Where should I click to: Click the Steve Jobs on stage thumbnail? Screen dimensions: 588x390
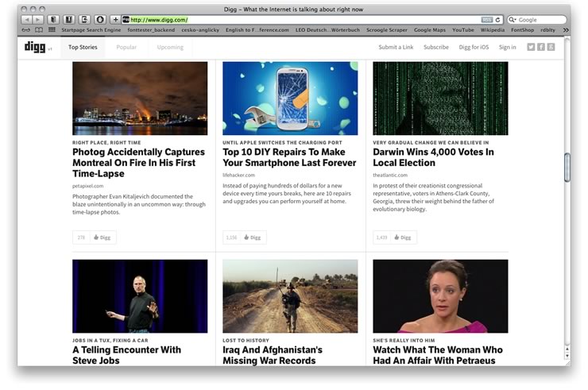click(140, 296)
